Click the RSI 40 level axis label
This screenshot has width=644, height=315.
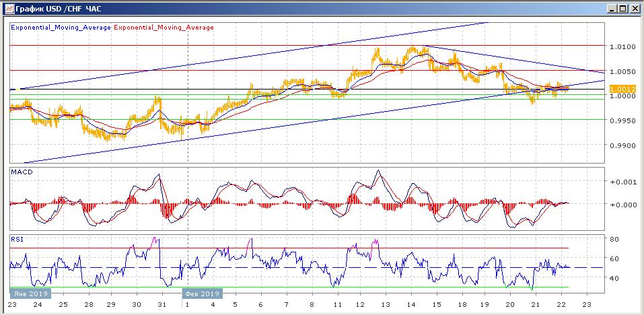(x=614, y=278)
